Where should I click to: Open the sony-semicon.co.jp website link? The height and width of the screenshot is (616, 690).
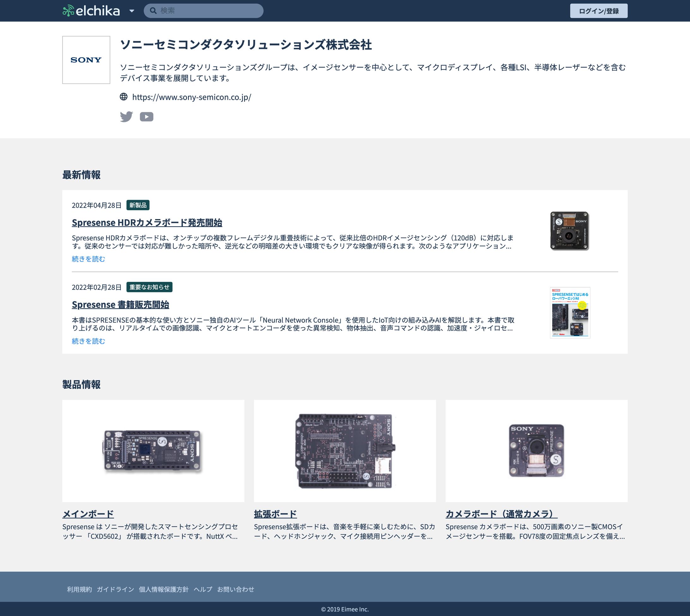click(x=191, y=97)
